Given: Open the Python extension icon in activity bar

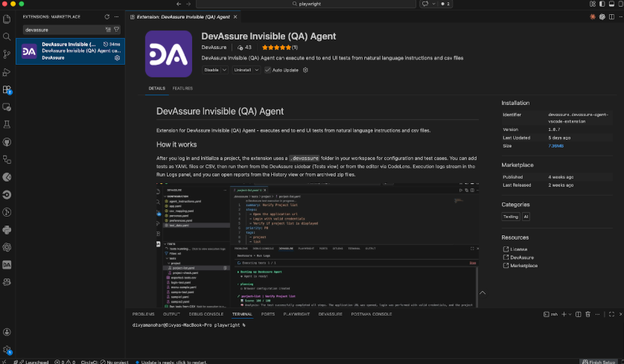Looking at the screenshot, I should click(x=7, y=229).
